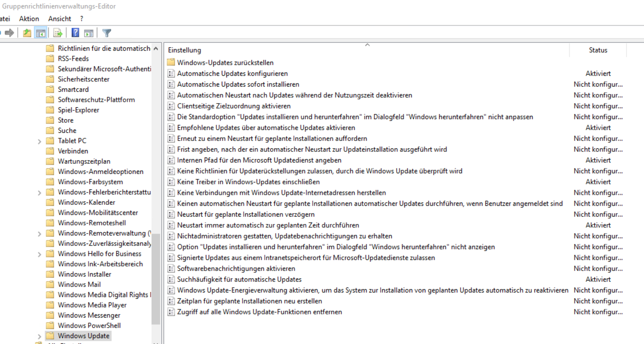Select Sicherheitscenter in the tree
Image resolution: width=644 pixels, height=344 pixels.
click(x=84, y=79)
